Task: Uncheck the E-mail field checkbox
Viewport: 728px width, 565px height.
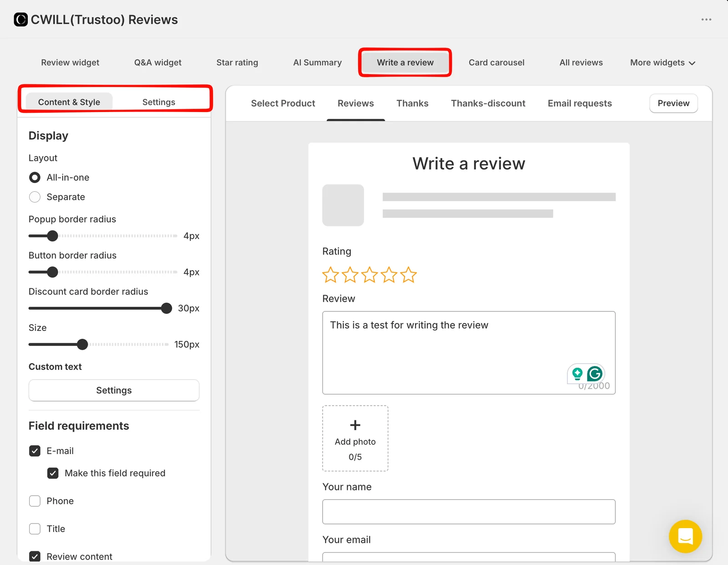Action: [x=35, y=451]
